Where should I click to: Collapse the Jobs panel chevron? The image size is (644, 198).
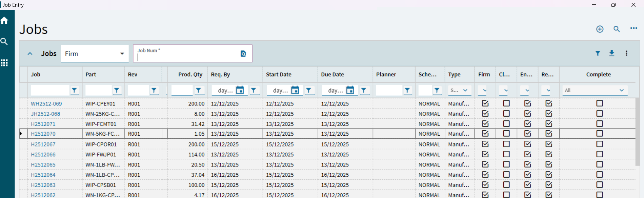pos(30,54)
